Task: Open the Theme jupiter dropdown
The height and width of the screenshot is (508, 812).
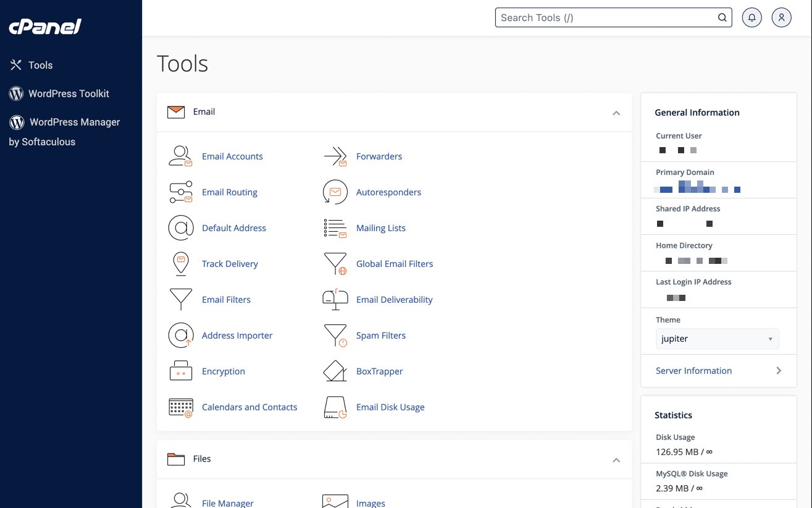Action: coord(717,339)
